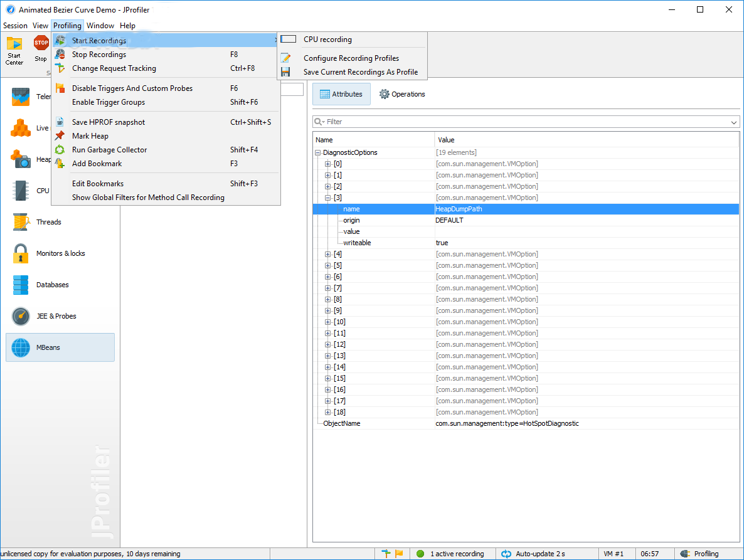Select the origin attribute row
The image size is (744, 560).
click(x=526, y=220)
